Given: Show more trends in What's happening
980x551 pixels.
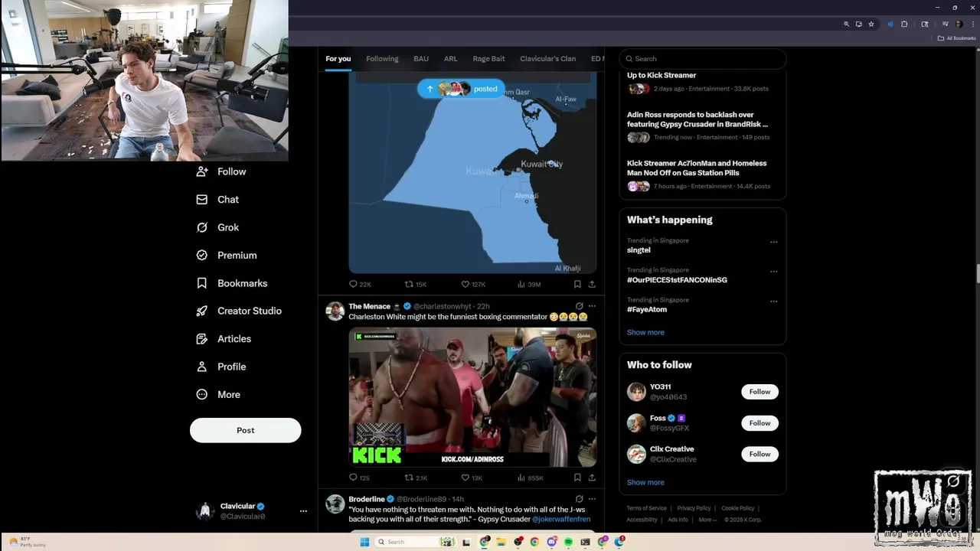Looking at the screenshot, I should (645, 332).
